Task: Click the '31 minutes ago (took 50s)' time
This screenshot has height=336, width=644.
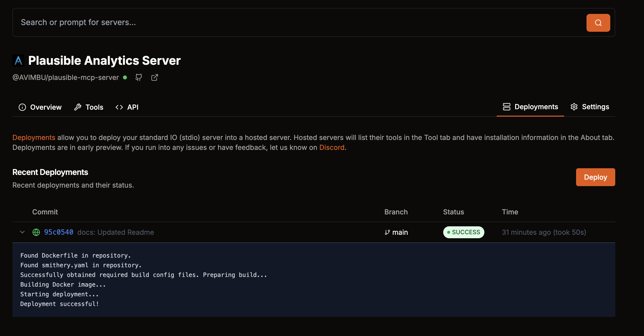Action: [544, 233]
